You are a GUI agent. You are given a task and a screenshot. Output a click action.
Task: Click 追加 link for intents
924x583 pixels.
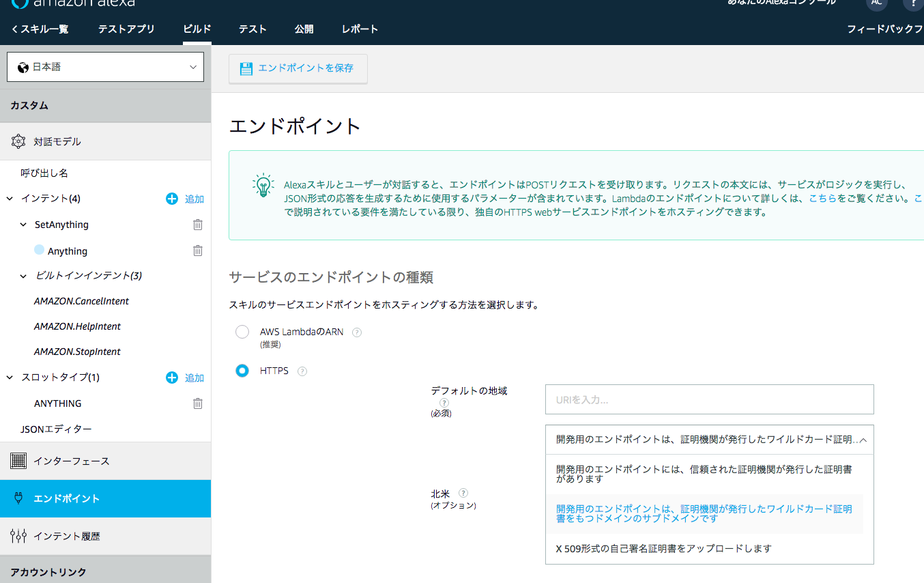point(194,199)
